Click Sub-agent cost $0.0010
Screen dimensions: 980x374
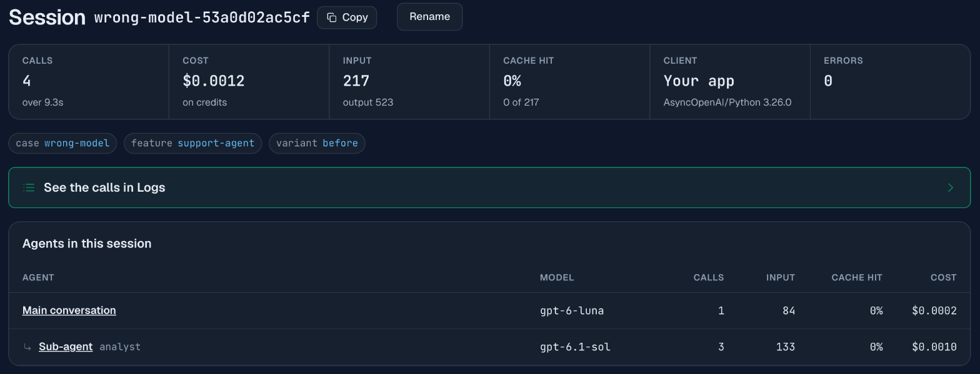(934, 347)
